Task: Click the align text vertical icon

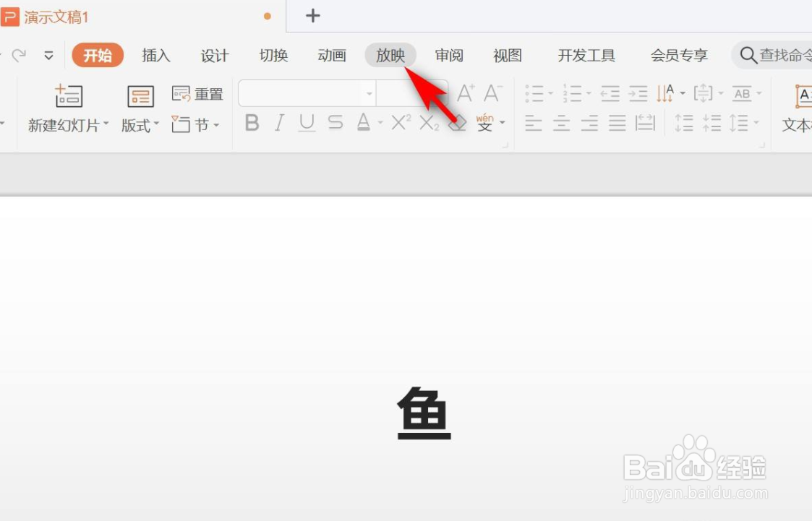Action: (x=704, y=94)
